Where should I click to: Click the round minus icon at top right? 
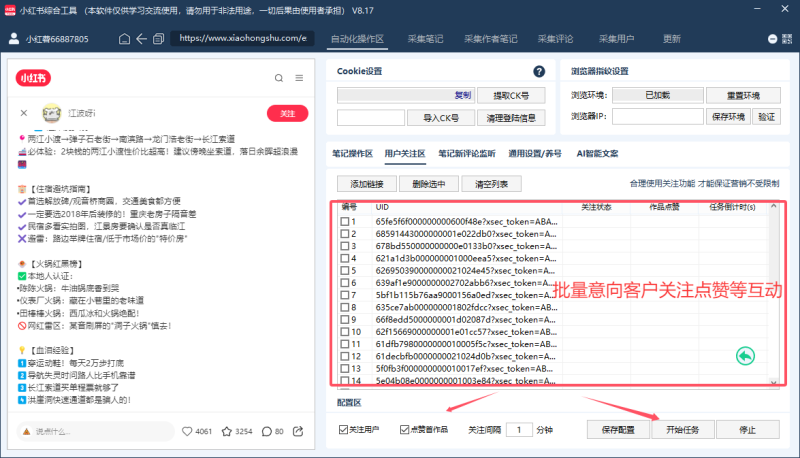pos(772,39)
